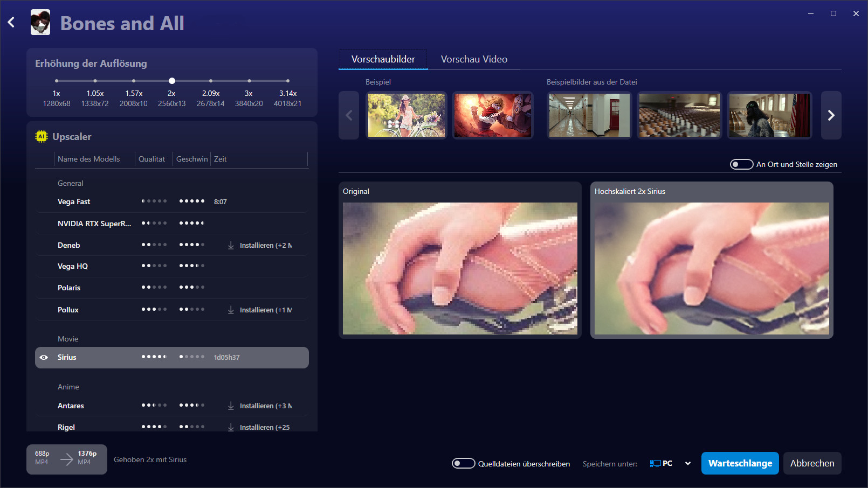This screenshot has height=488, width=868.
Task: Click the 2560x13 resolution label
Action: 172,103
